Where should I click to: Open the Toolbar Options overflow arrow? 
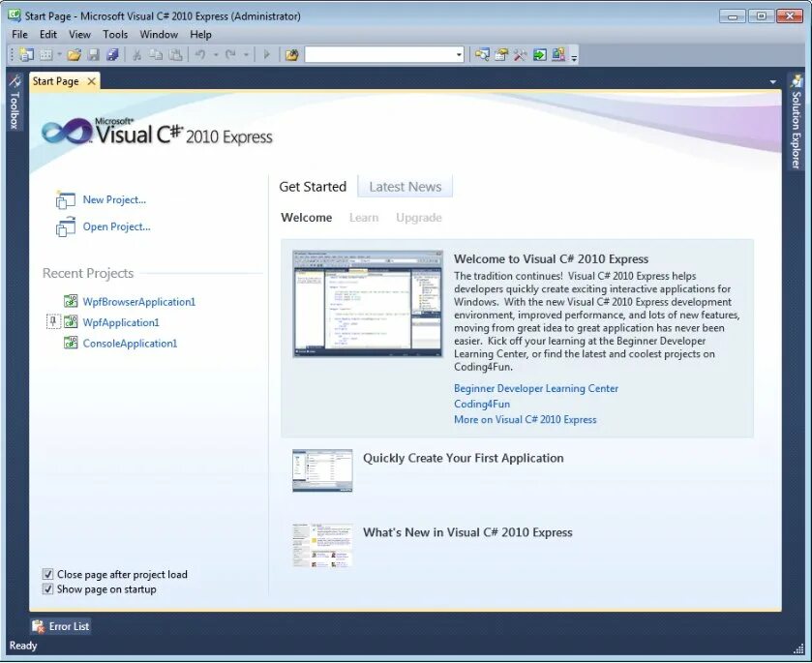pos(574,56)
